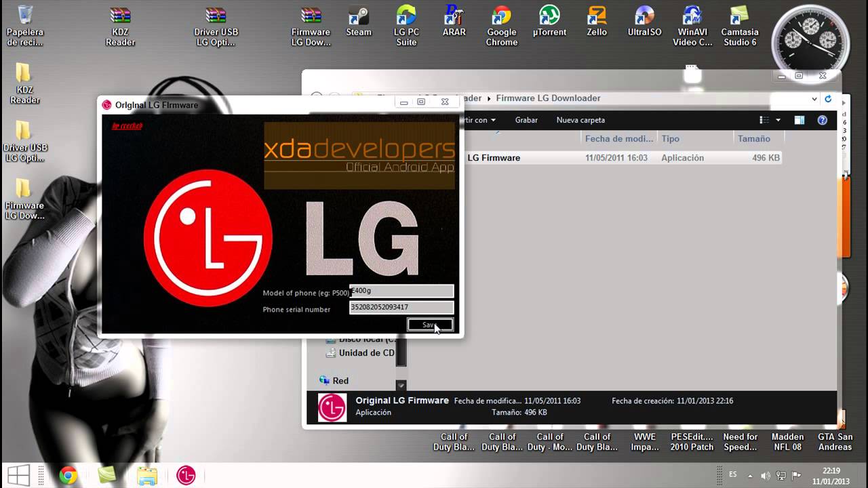The height and width of the screenshot is (488, 868).
Task: Launch the Camtasia Studio 6 shortcut
Action: coord(740,26)
